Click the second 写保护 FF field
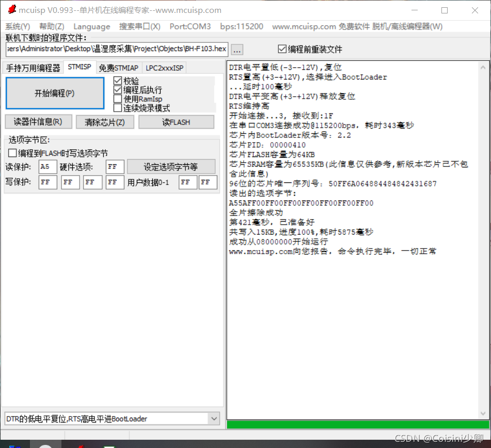The height and width of the screenshot is (448, 491). [x=70, y=182]
